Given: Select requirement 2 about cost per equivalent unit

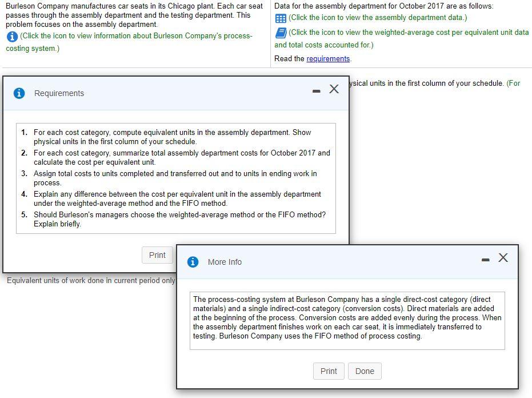Looking at the screenshot, I should point(175,158).
